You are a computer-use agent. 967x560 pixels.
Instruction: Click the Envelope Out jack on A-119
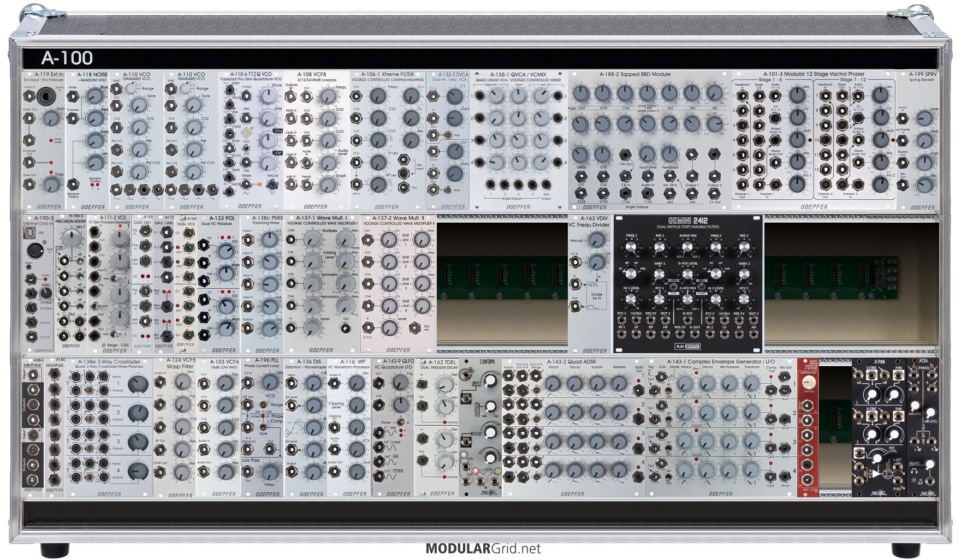29,162
